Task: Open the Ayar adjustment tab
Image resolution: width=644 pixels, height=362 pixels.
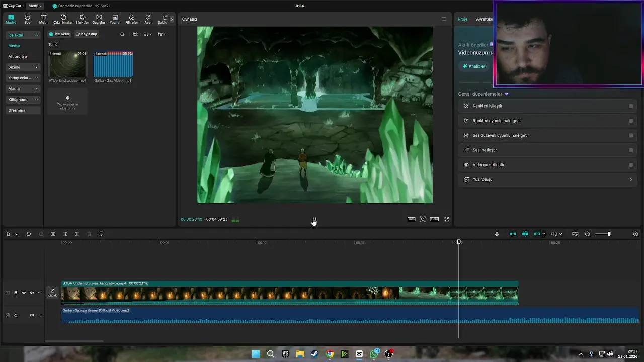Action: (148, 19)
